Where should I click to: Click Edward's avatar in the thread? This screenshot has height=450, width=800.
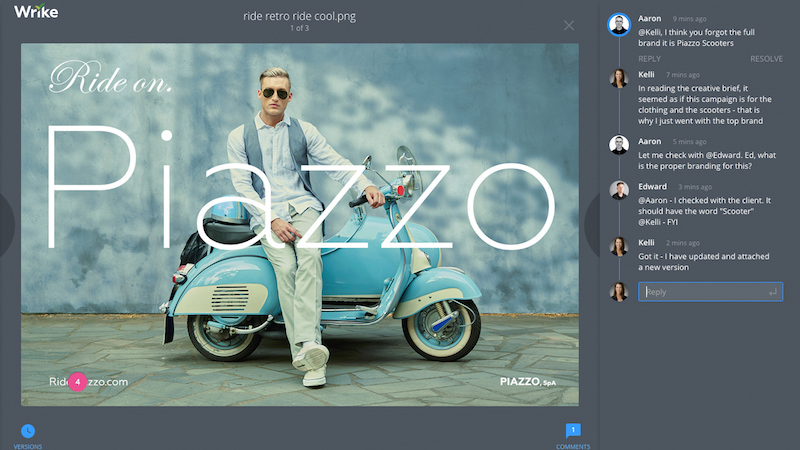(619, 190)
